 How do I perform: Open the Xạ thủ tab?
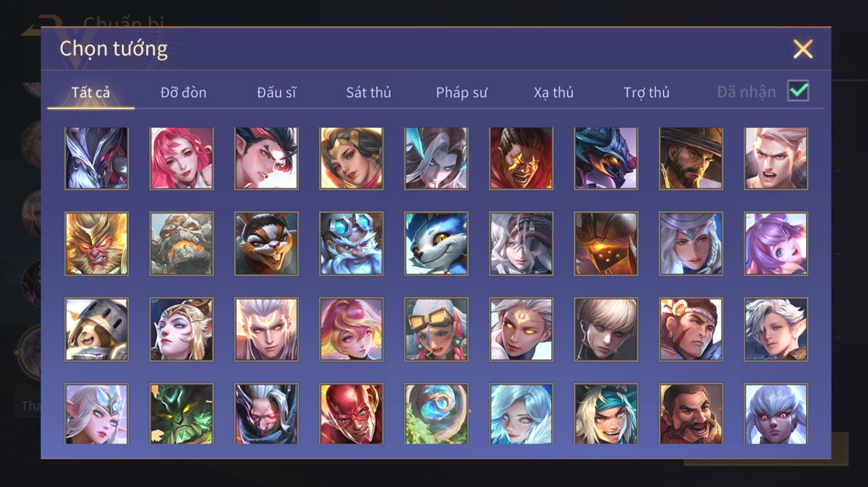click(x=554, y=93)
